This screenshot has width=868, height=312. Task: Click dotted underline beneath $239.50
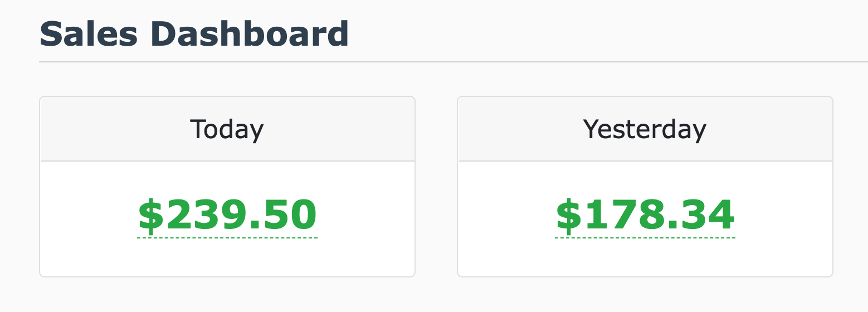point(227,238)
